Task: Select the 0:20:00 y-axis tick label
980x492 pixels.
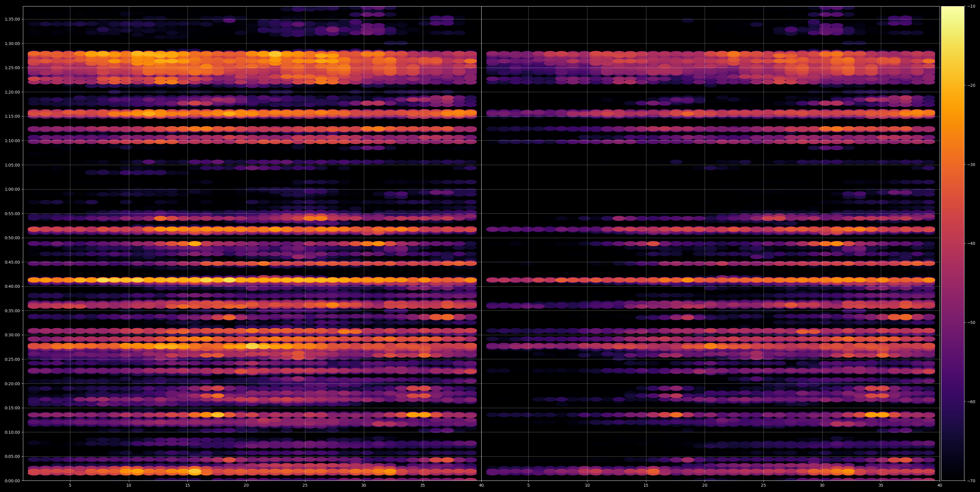Action: click(x=12, y=383)
